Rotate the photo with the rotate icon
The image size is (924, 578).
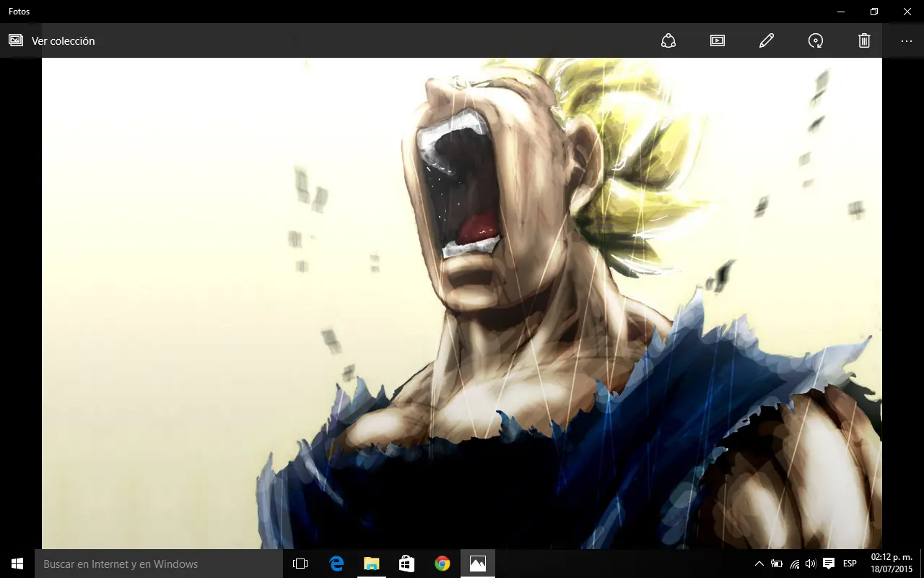(816, 40)
